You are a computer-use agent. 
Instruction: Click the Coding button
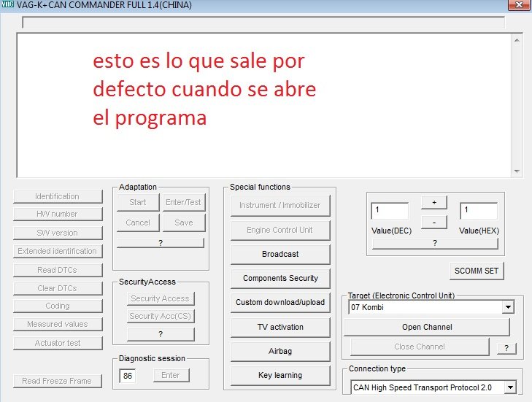coord(58,306)
